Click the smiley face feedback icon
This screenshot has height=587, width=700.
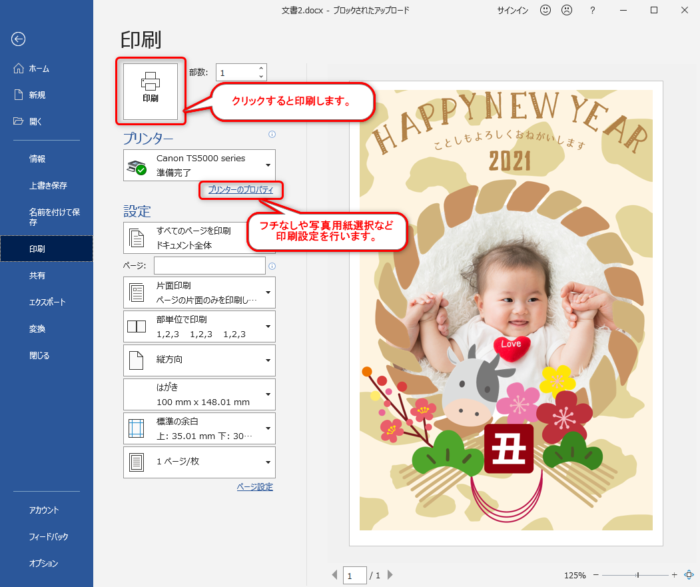tap(546, 10)
